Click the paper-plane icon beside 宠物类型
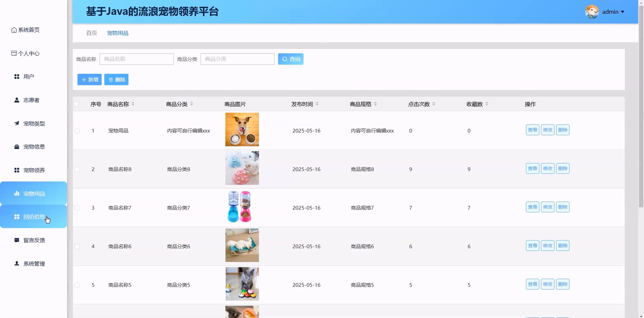This screenshot has height=318, width=644. (17, 123)
